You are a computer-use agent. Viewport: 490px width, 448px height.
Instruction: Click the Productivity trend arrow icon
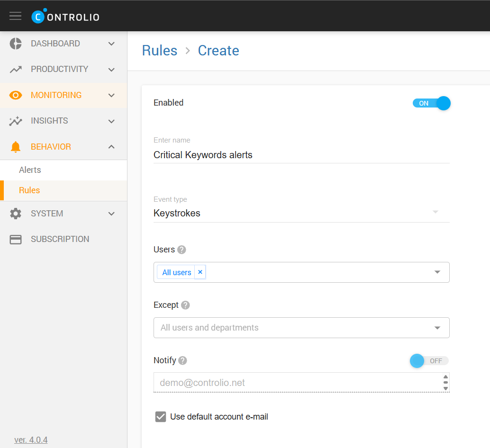[16, 69]
